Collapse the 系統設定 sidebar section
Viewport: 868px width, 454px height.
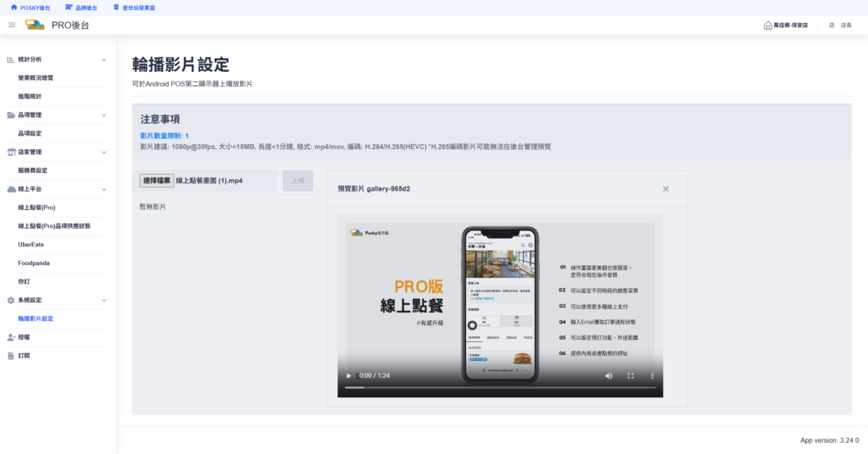point(104,300)
